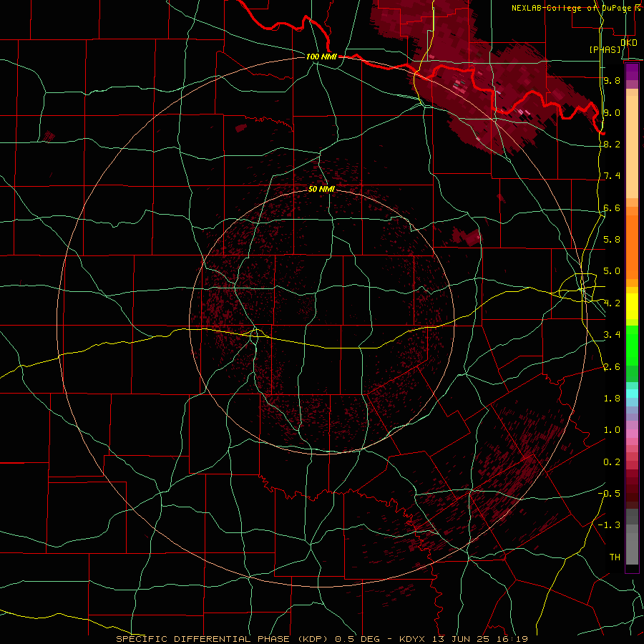This screenshot has height=644, width=644.
Task: Pick the pink segment of the color bar
Action: pos(632,434)
